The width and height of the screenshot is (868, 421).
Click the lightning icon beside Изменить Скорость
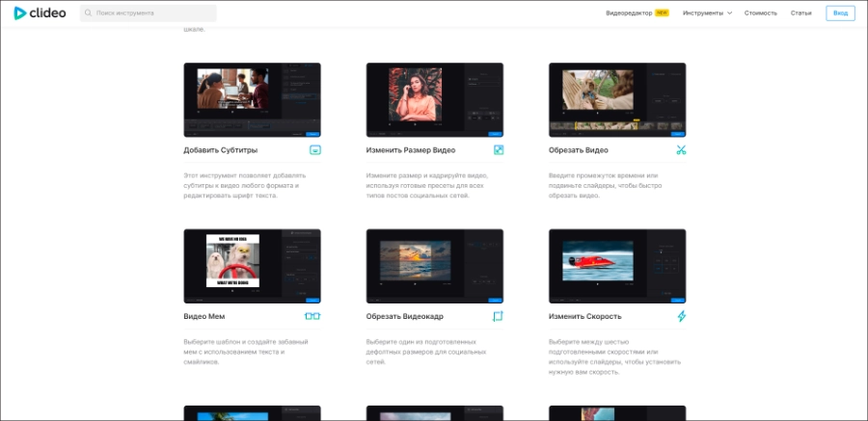click(681, 316)
